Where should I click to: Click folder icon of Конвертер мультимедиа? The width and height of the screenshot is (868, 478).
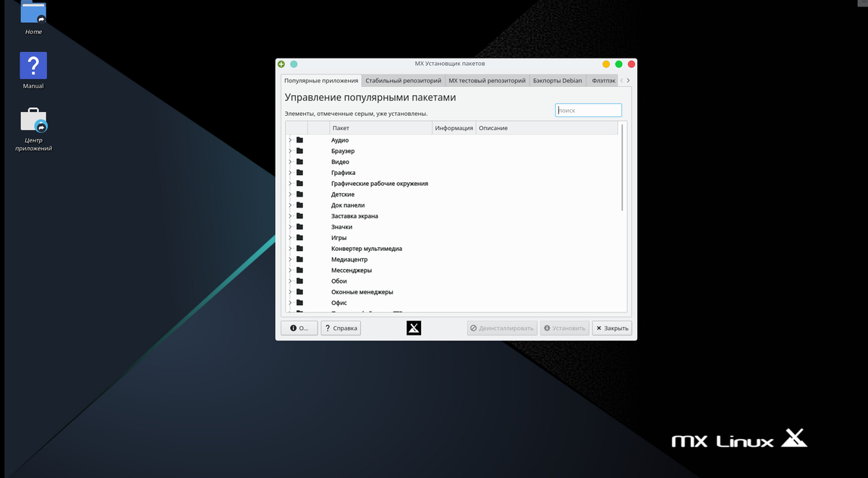click(299, 249)
